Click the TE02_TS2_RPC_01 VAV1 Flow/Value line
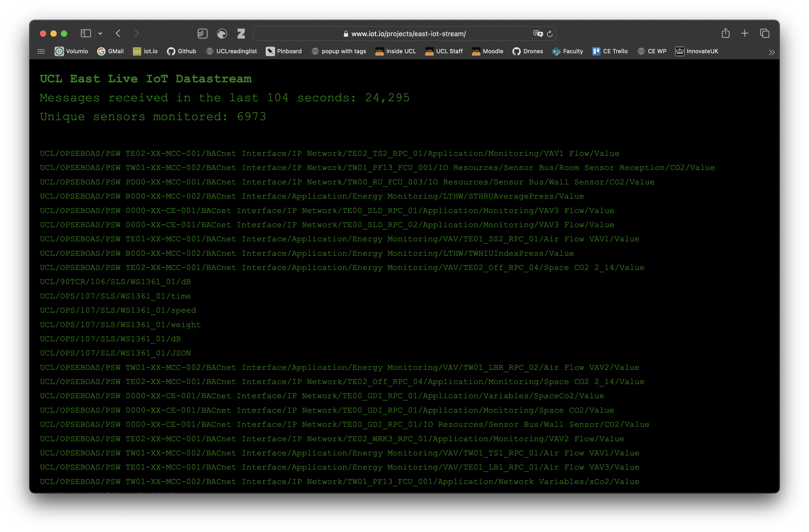This screenshot has height=532, width=809. [329, 153]
